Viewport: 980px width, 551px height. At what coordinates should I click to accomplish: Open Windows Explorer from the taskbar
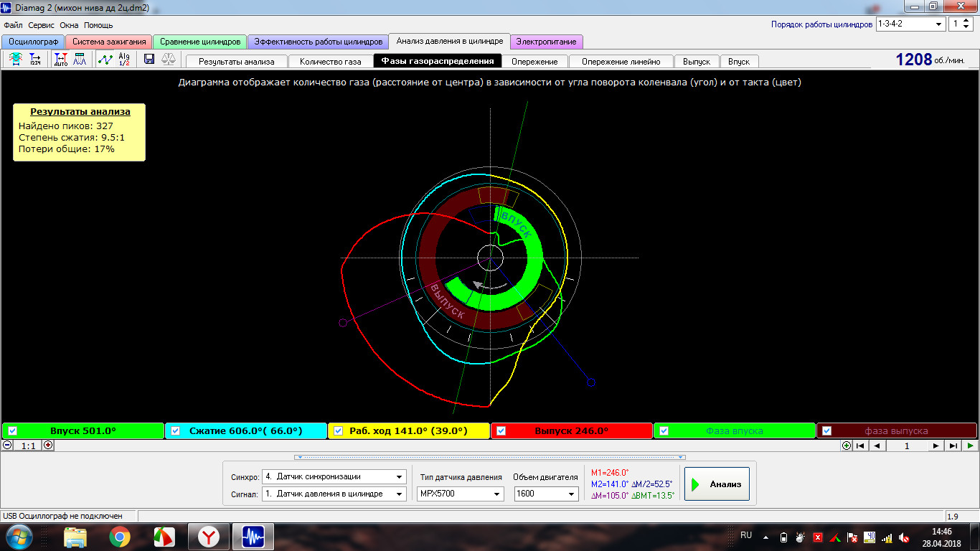point(75,537)
